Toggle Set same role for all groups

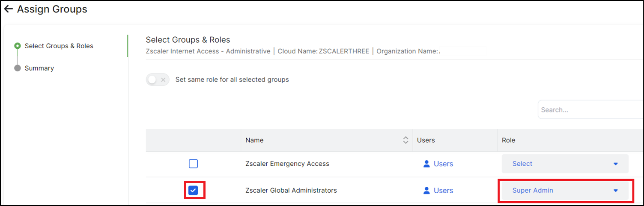click(158, 79)
